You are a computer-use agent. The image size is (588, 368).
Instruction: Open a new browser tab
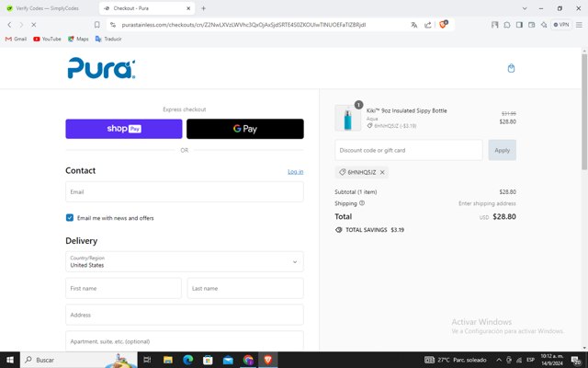coord(203,8)
